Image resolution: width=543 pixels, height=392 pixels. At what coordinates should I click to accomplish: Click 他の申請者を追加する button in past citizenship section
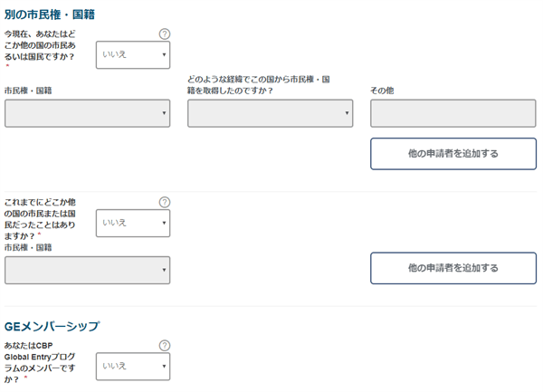pos(453,268)
